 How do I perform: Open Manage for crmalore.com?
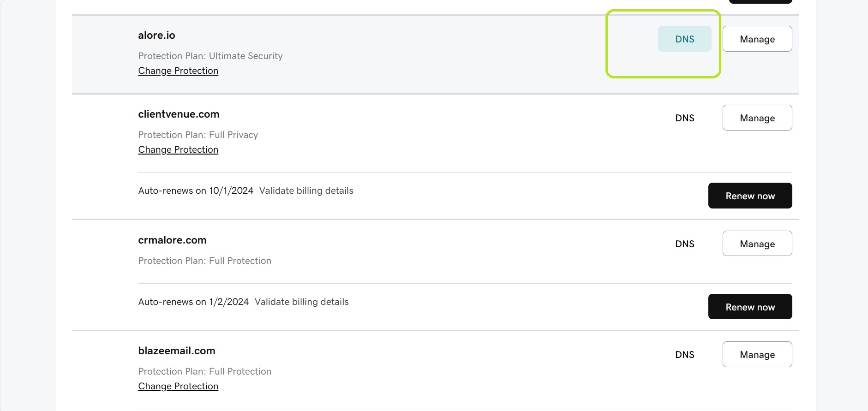757,243
